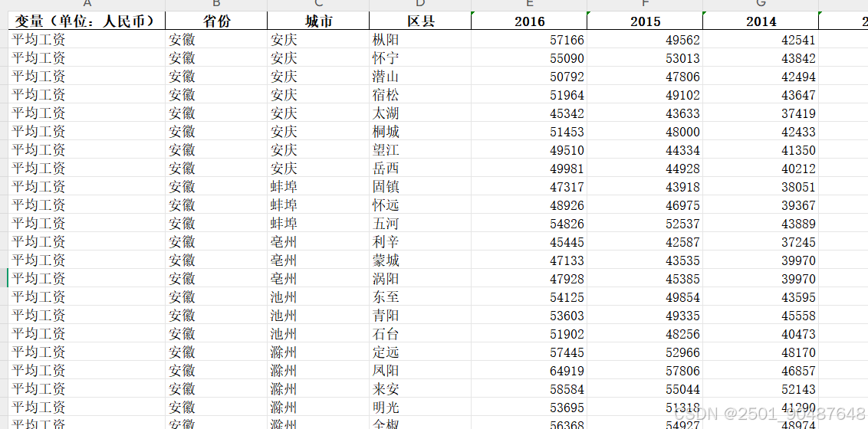Select the 怀宁 district cell
This screenshot has height=429, width=868.
click(420, 57)
